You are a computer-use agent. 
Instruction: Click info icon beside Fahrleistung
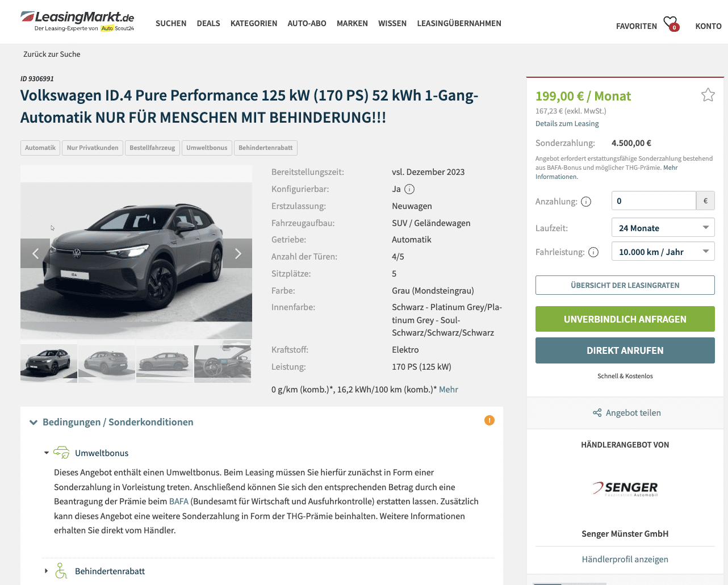(x=593, y=252)
